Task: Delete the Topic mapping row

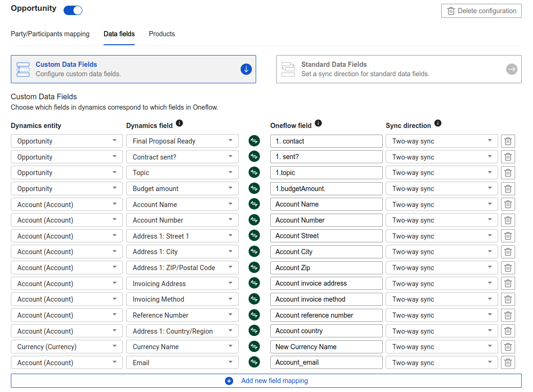Action: click(508, 173)
